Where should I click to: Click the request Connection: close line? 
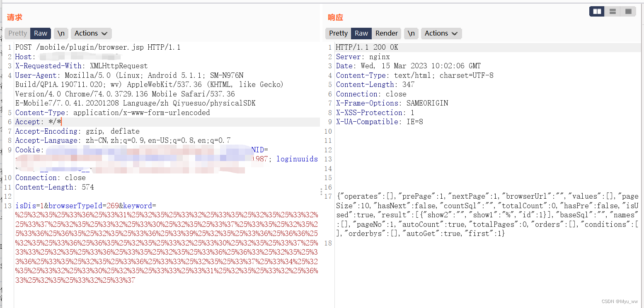tap(51, 178)
